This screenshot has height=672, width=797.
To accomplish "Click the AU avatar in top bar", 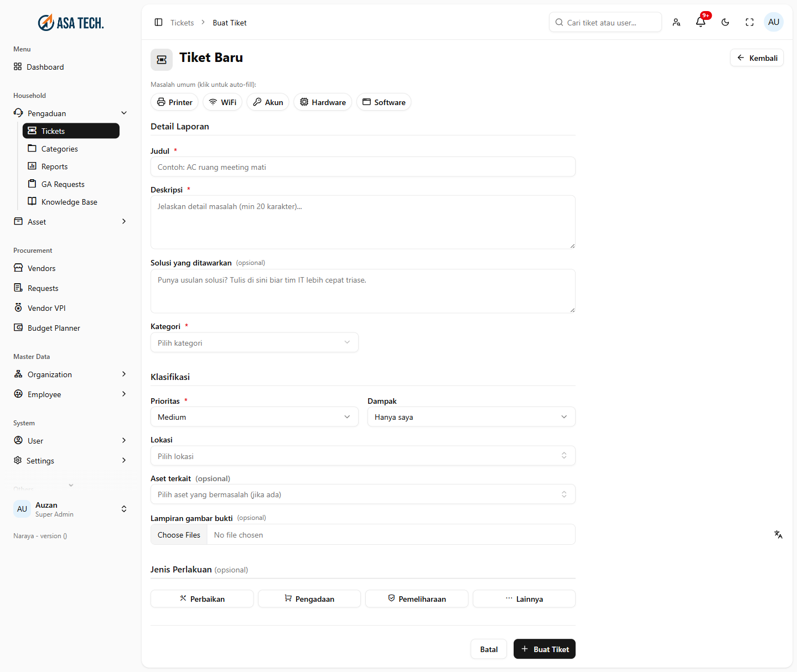I will coord(774,22).
